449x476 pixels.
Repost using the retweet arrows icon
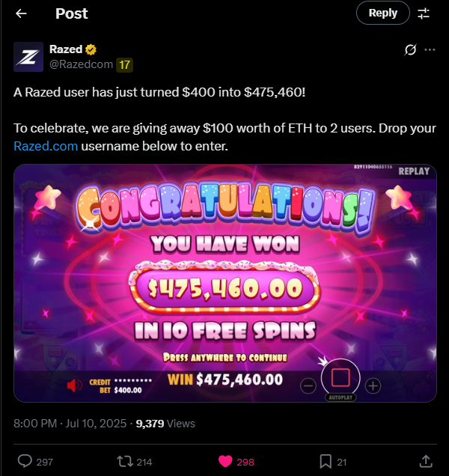click(x=125, y=462)
